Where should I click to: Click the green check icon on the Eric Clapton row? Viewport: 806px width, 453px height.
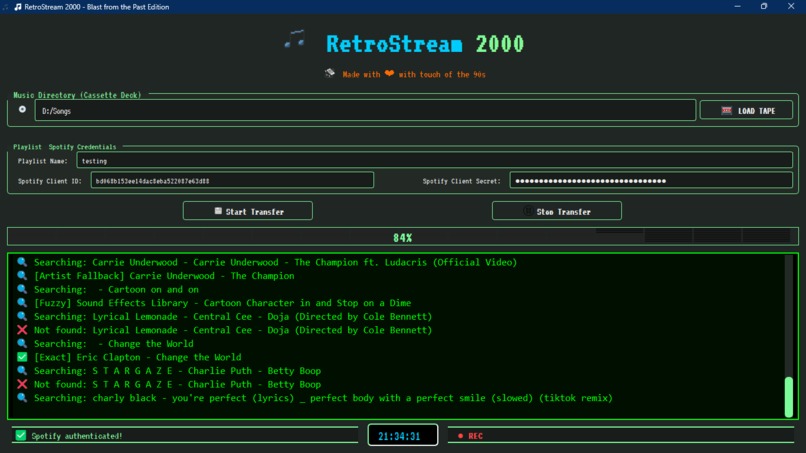pyautogui.click(x=22, y=357)
